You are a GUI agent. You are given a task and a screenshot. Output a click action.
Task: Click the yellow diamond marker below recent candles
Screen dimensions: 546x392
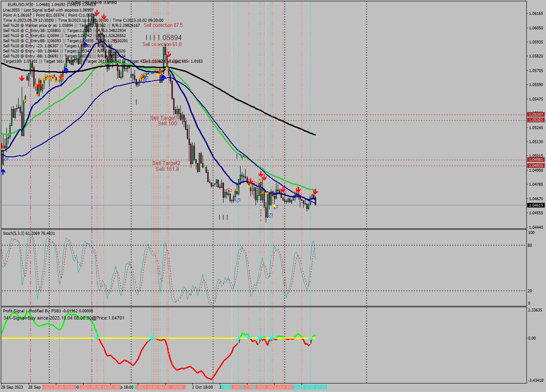click(x=274, y=206)
